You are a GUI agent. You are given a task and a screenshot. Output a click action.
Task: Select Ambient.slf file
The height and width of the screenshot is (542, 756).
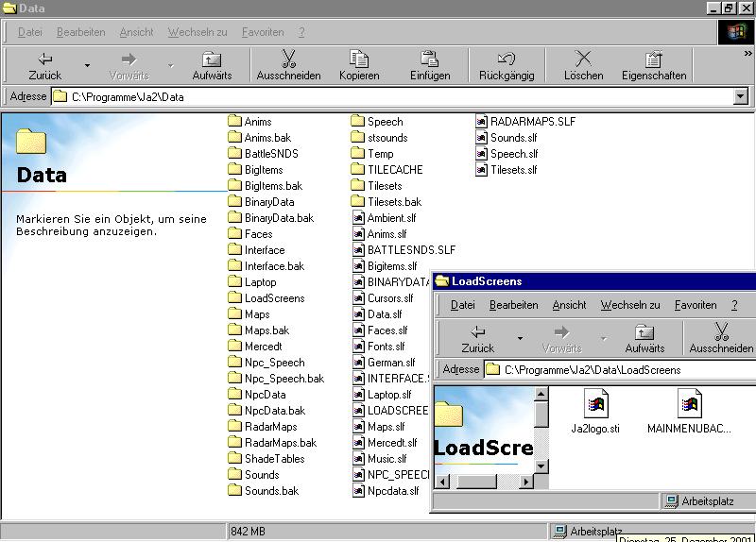[x=385, y=218]
